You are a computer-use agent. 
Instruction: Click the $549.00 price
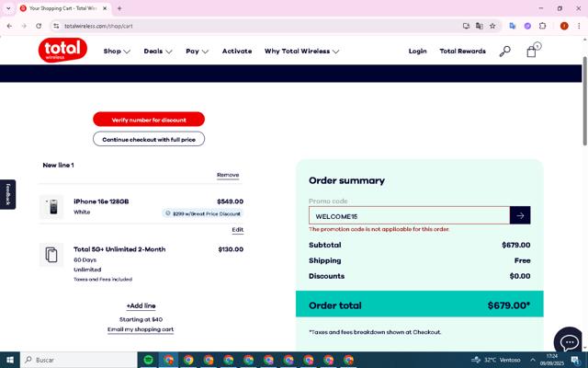point(231,201)
